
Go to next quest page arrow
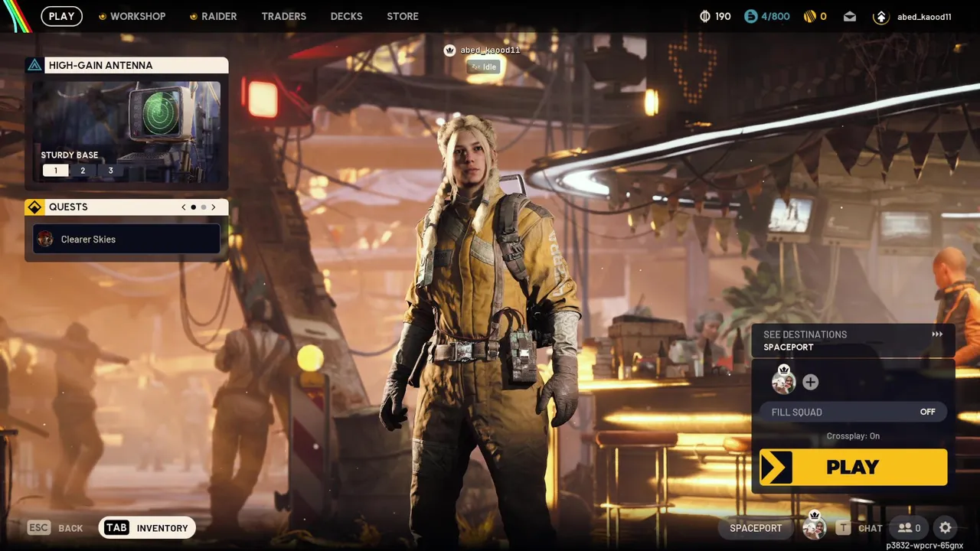click(x=214, y=207)
